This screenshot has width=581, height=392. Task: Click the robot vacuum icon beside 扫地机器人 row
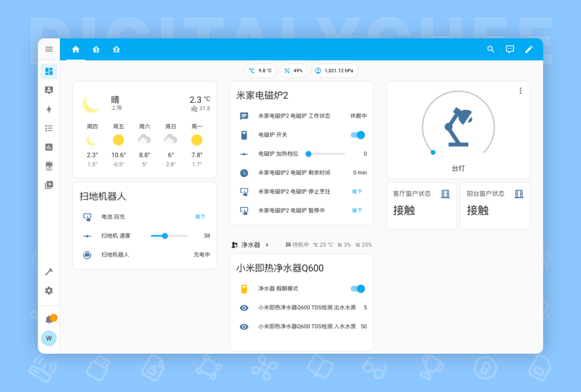pos(87,254)
